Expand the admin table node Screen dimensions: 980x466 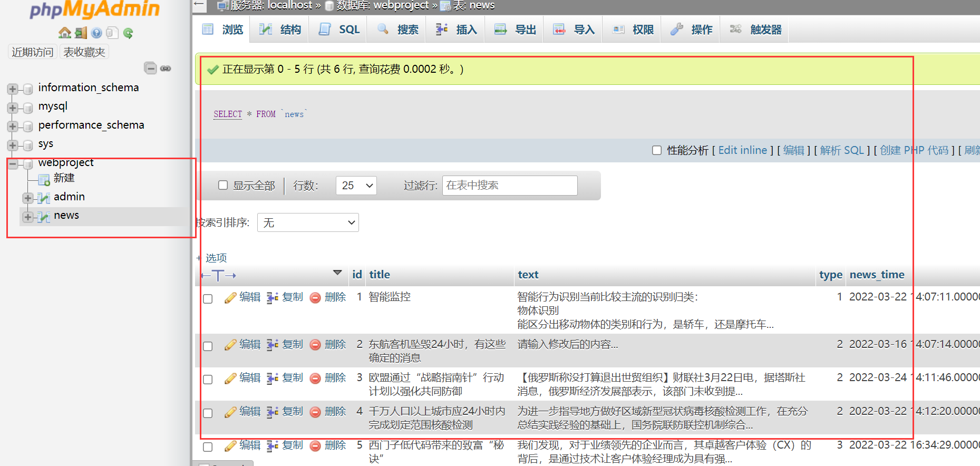28,198
